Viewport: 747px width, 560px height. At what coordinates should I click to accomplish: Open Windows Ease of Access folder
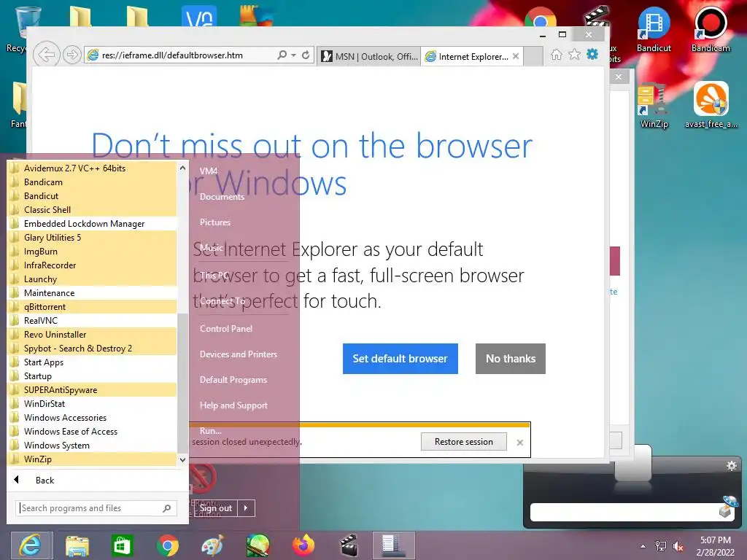[x=93, y=431]
